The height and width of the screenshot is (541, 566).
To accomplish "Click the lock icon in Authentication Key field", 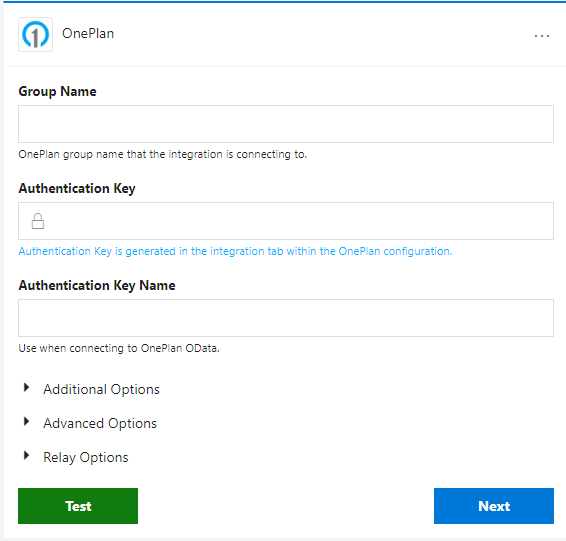I will click(x=38, y=221).
